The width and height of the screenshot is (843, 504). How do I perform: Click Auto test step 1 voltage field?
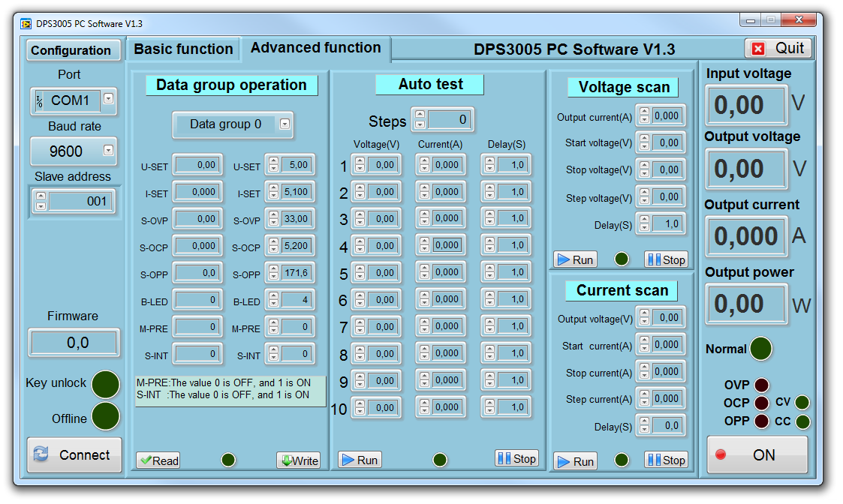382,165
